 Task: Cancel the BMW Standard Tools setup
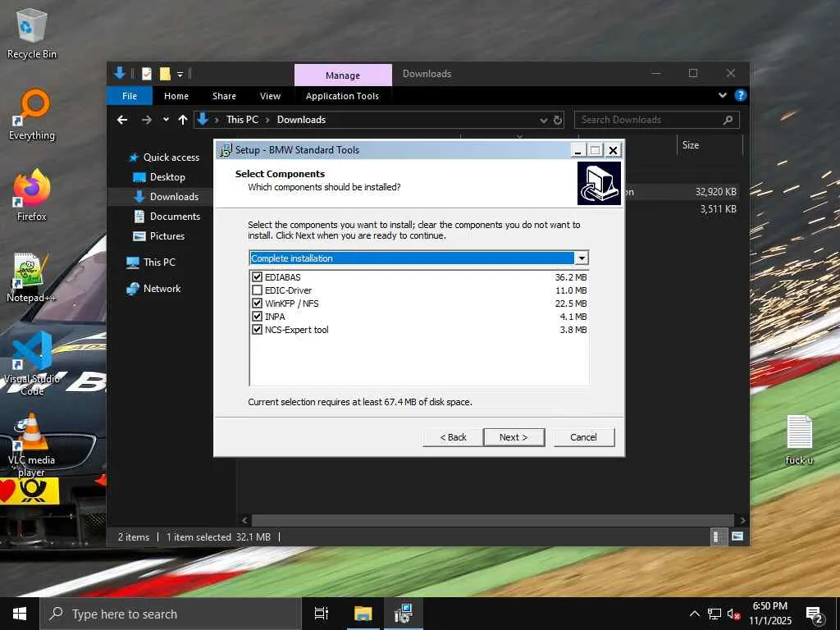[583, 437]
